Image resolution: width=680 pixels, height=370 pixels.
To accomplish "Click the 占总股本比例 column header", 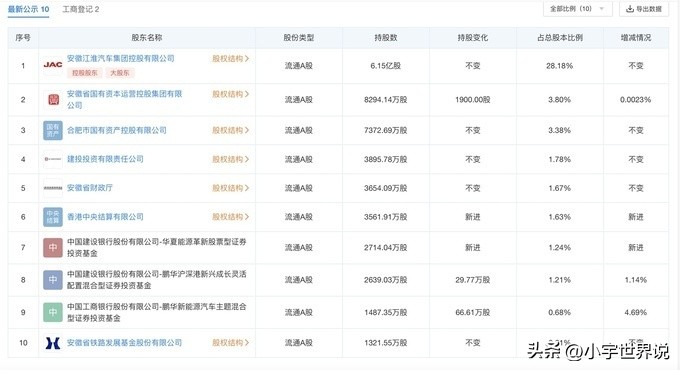I will point(560,38).
